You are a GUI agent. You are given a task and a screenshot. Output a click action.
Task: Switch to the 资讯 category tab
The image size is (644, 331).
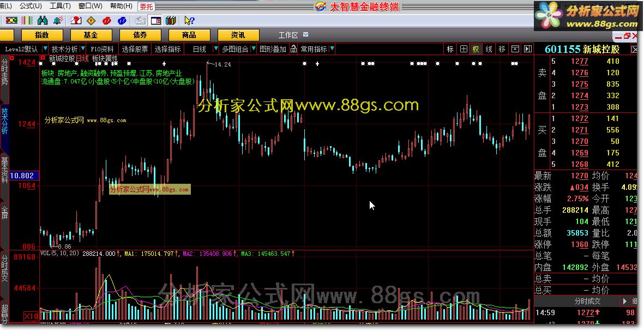pyautogui.click(x=238, y=35)
